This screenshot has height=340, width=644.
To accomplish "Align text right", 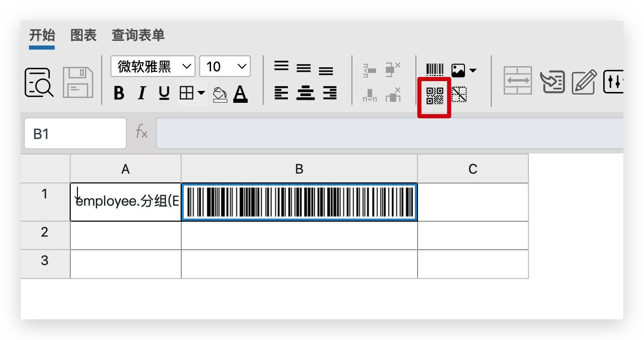I will [x=330, y=93].
